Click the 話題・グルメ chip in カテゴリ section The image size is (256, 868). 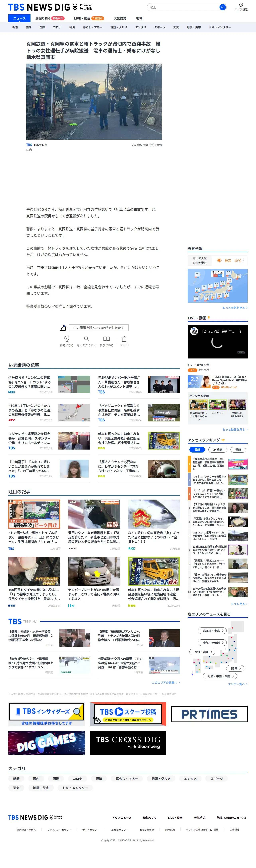[x=161, y=778]
